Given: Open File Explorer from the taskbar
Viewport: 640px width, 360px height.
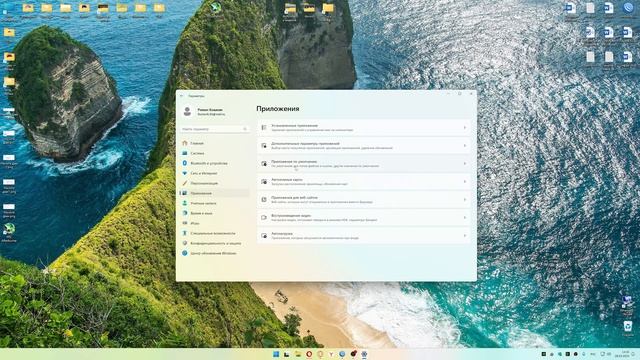Looking at the screenshot, I should tap(298, 354).
